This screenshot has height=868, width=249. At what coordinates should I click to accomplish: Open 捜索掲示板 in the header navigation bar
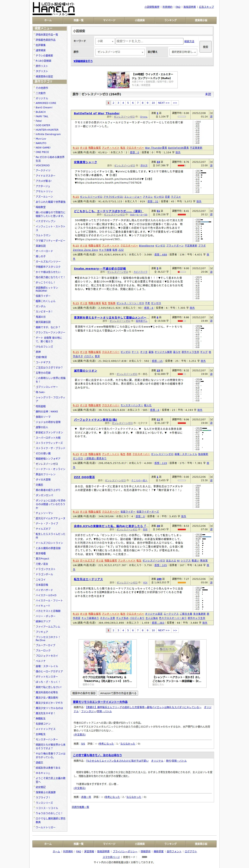pyautogui.click(x=201, y=20)
